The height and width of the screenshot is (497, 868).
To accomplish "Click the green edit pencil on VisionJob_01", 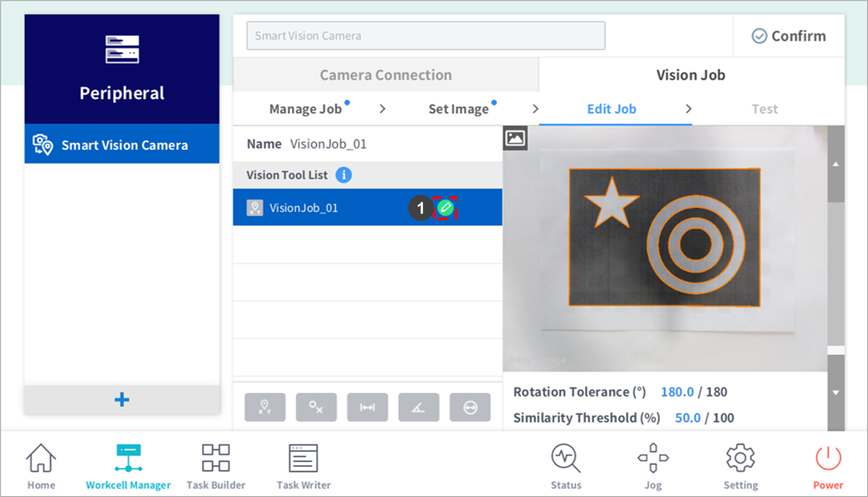I will [445, 208].
